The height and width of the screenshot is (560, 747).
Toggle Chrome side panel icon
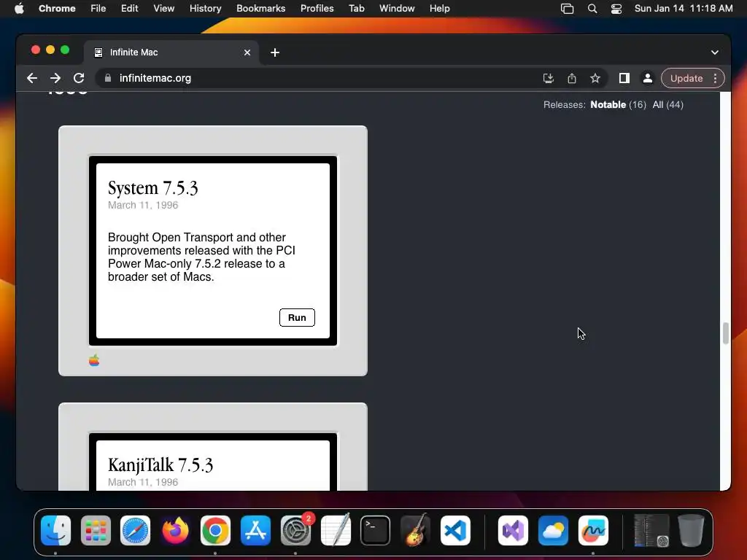624,78
